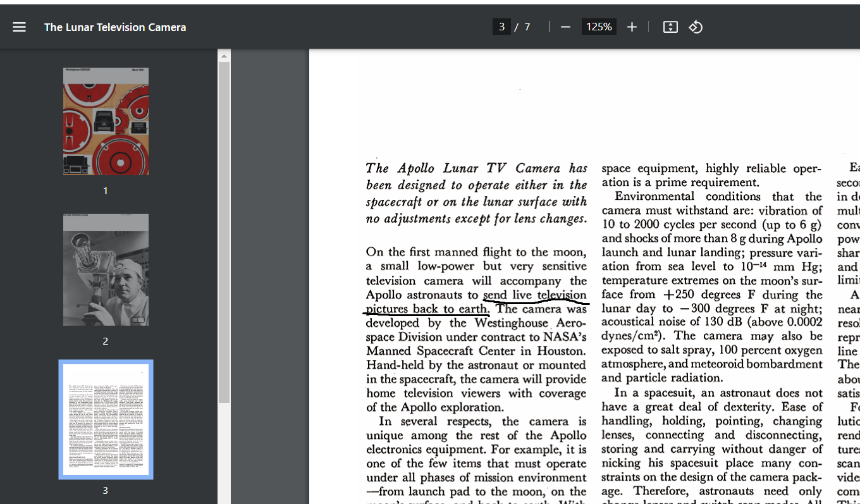Click 'Manned Spacecraft Center in Houston.' text
Screen dimensions: 860x504
coord(476,350)
